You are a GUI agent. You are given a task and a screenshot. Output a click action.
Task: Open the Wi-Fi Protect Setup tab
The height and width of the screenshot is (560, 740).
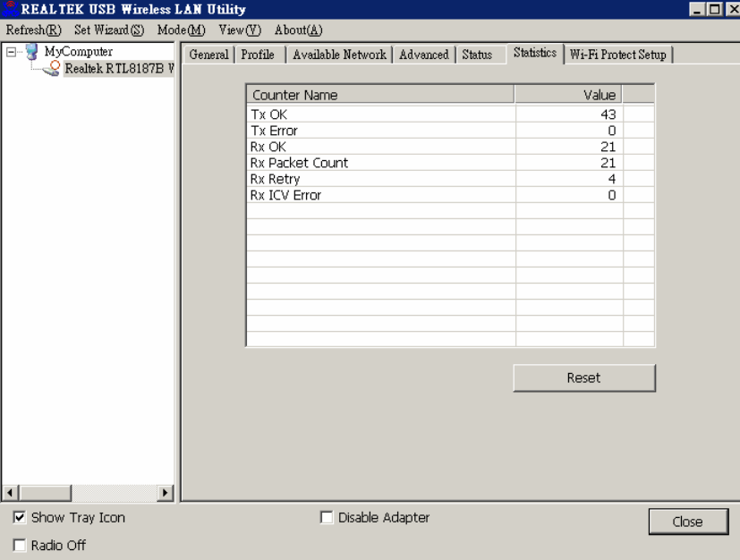pos(617,55)
